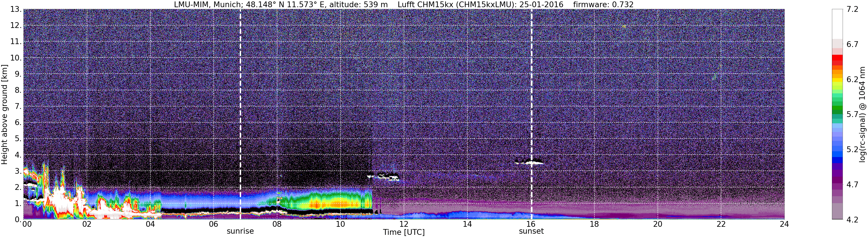Click the y-axis tick label 11.
868x238 pixels.
pyautogui.click(x=16, y=41)
